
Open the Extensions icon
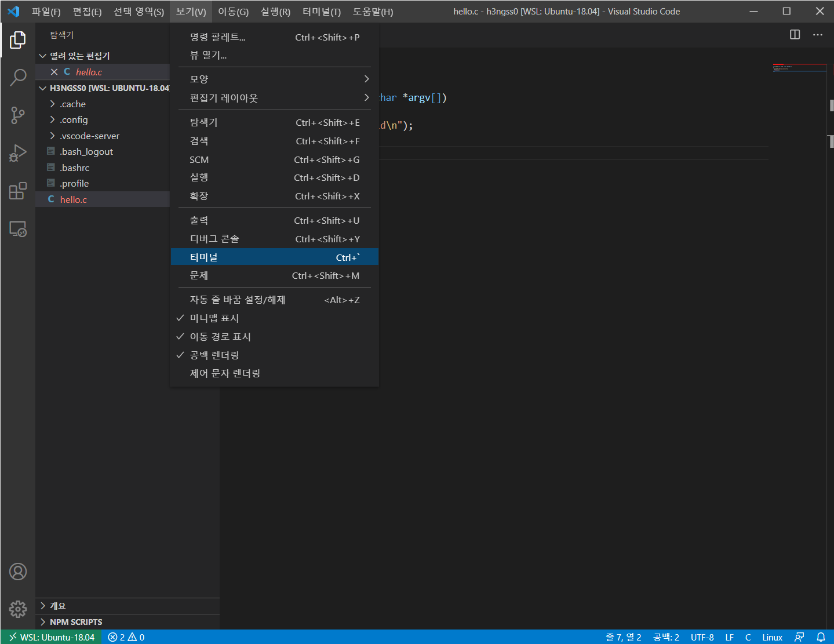pyautogui.click(x=18, y=191)
